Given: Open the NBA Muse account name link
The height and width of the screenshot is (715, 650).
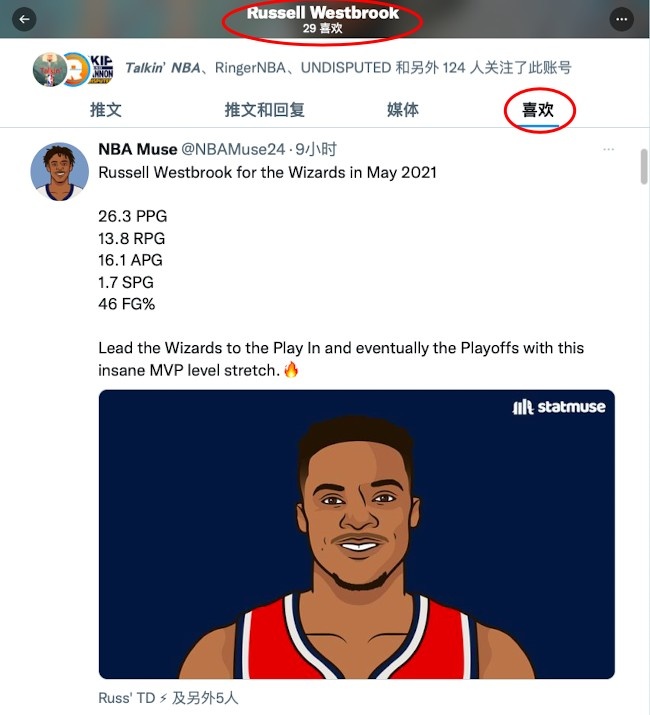Looking at the screenshot, I should pos(138,149).
